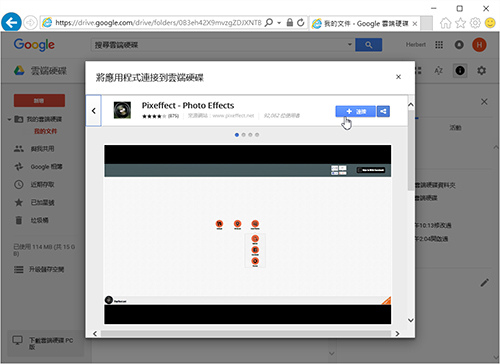Open Favorites star icon in browser toolbar
500x364 pixels.
461,23
